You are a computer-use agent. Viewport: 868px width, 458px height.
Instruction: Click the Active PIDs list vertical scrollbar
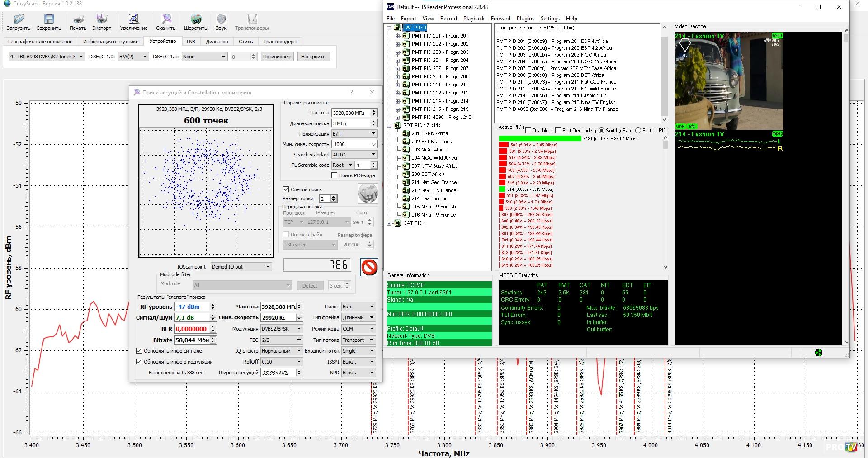[x=665, y=203]
